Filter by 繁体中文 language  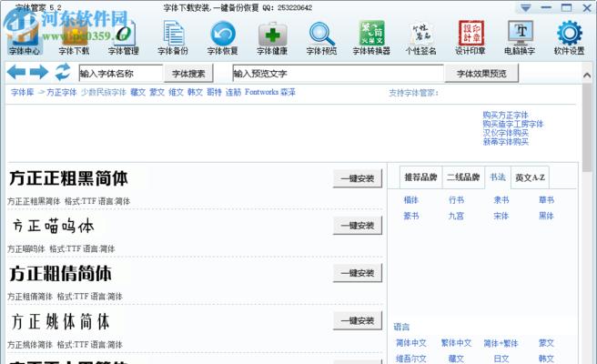tap(456, 343)
